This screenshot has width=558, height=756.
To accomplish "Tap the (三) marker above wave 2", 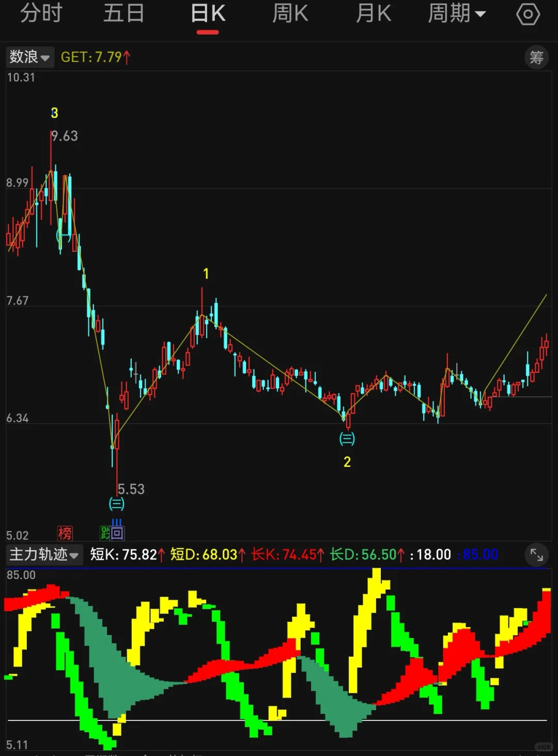I will coord(347,439).
